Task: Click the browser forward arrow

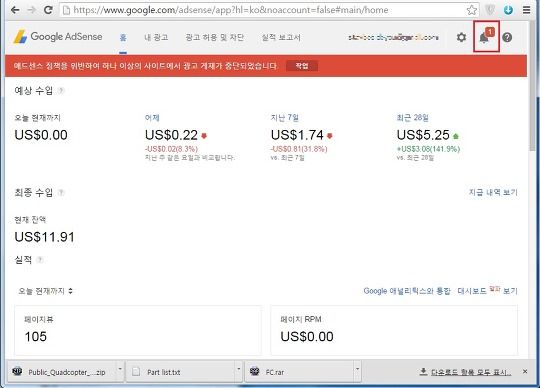Action: pos(31,10)
